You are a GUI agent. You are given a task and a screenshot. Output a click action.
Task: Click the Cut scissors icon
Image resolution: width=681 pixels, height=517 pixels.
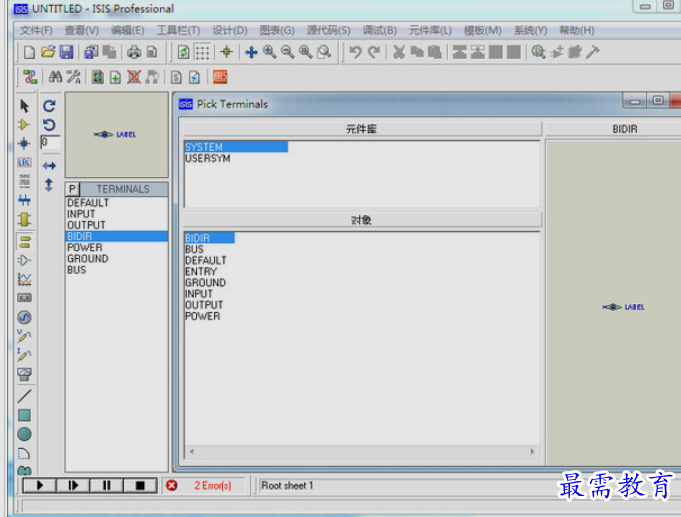point(398,52)
